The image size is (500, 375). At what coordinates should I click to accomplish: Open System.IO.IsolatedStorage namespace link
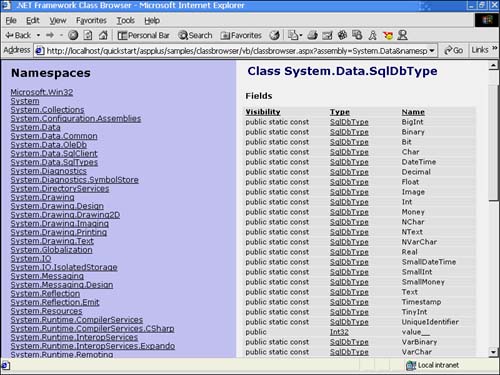tap(64, 267)
